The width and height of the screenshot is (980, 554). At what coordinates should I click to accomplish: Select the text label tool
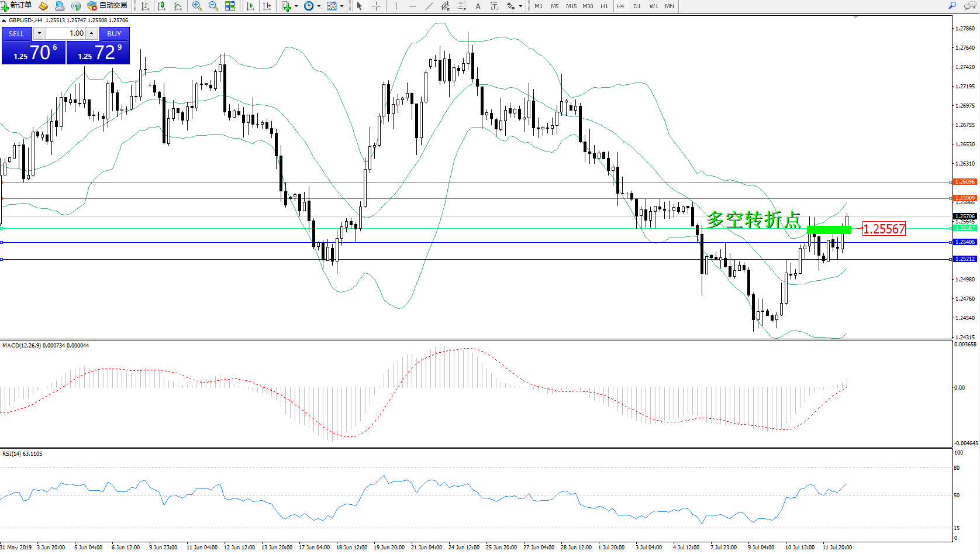pos(478,6)
